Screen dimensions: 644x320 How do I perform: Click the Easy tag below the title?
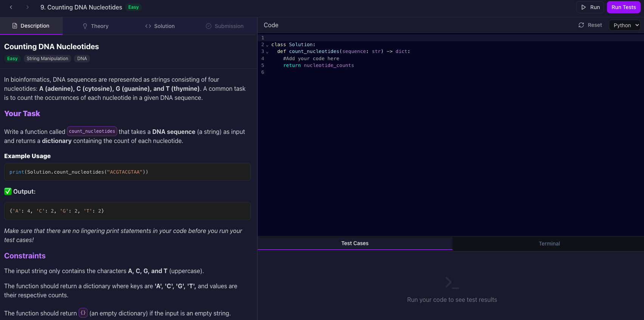[12, 59]
